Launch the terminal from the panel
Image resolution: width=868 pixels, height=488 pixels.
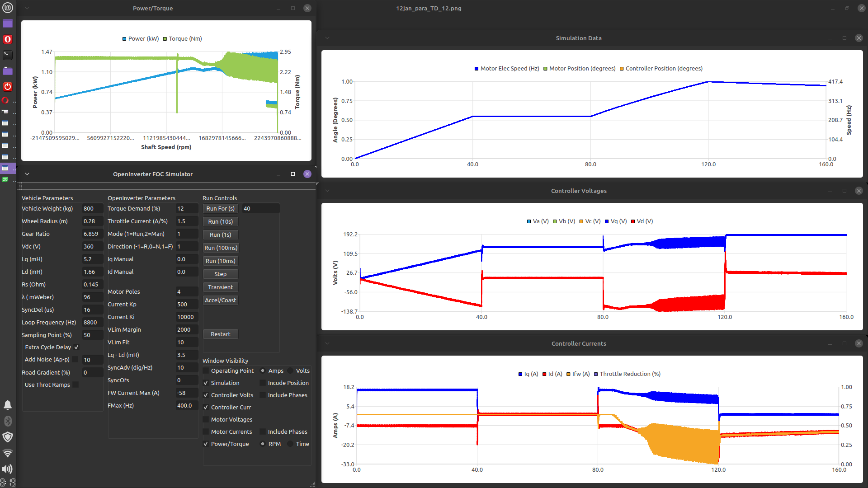tap(8, 55)
